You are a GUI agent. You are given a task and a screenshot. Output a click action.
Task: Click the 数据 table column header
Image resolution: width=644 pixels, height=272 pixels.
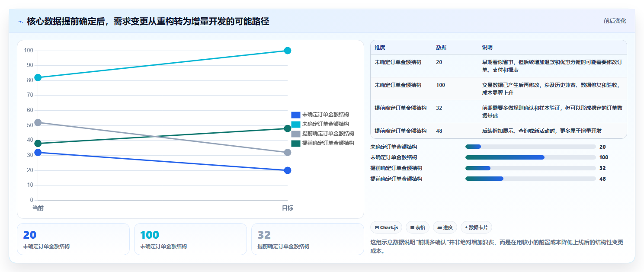pos(441,48)
